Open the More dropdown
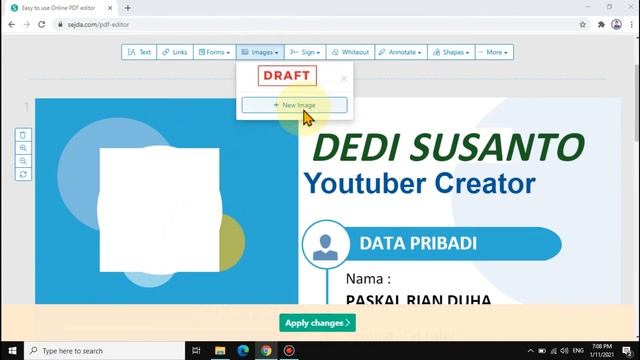 tap(494, 52)
